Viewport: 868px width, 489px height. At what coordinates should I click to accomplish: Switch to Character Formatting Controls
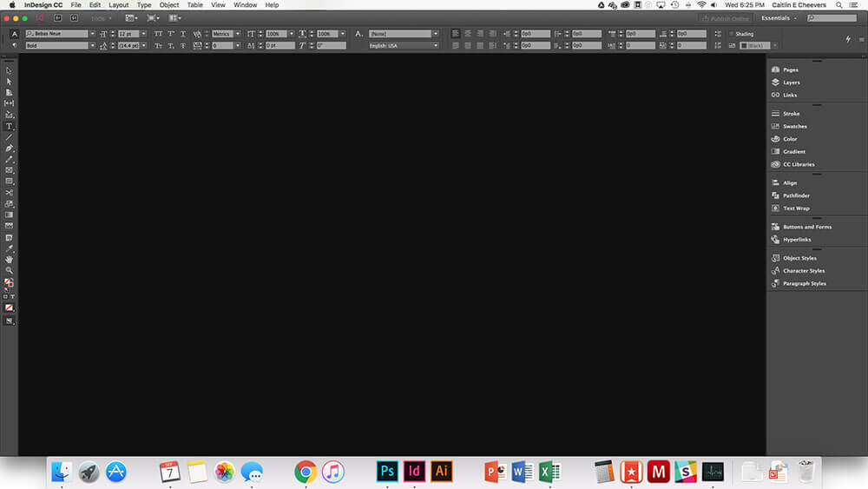[x=15, y=34]
